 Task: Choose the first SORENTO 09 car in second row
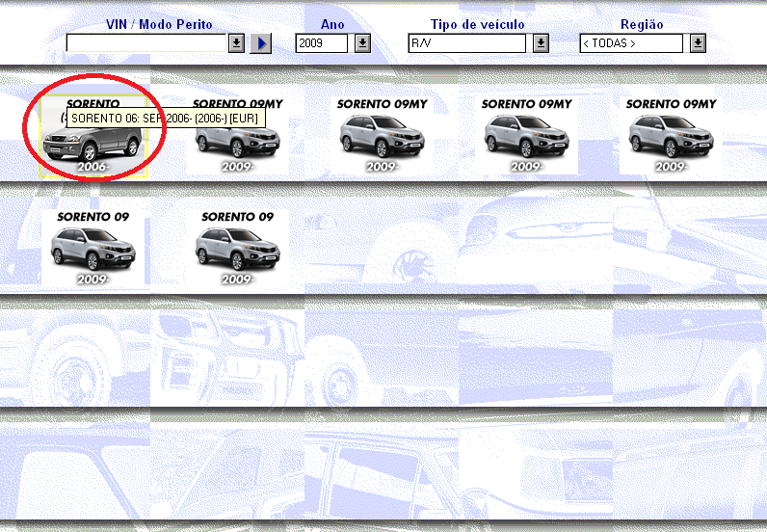click(93, 248)
